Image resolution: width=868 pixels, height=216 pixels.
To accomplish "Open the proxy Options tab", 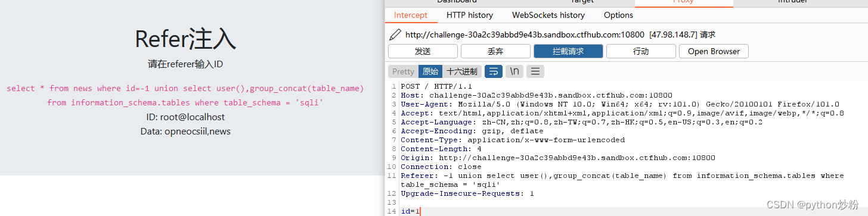I will coord(618,15).
